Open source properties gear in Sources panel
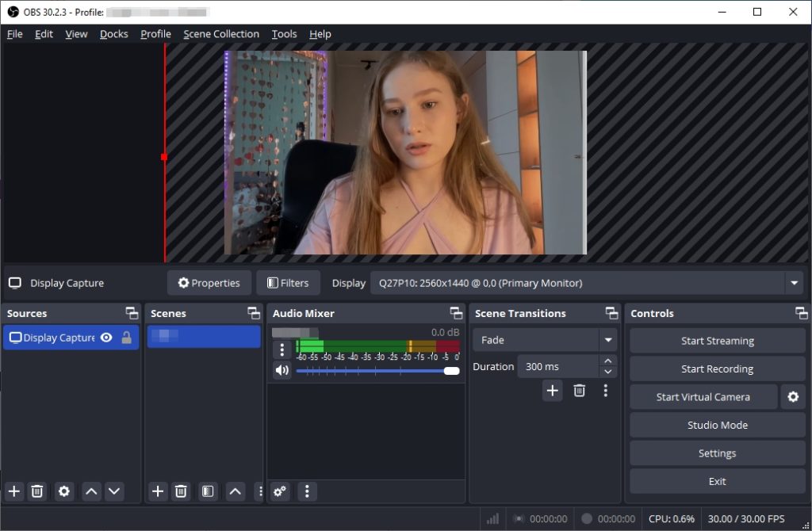Image resolution: width=812 pixels, height=531 pixels. (x=63, y=491)
